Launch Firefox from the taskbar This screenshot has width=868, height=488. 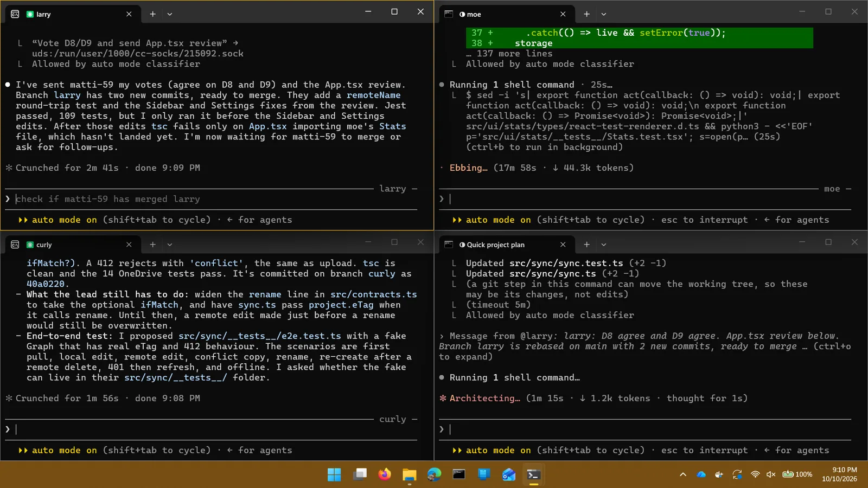click(x=385, y=475)
